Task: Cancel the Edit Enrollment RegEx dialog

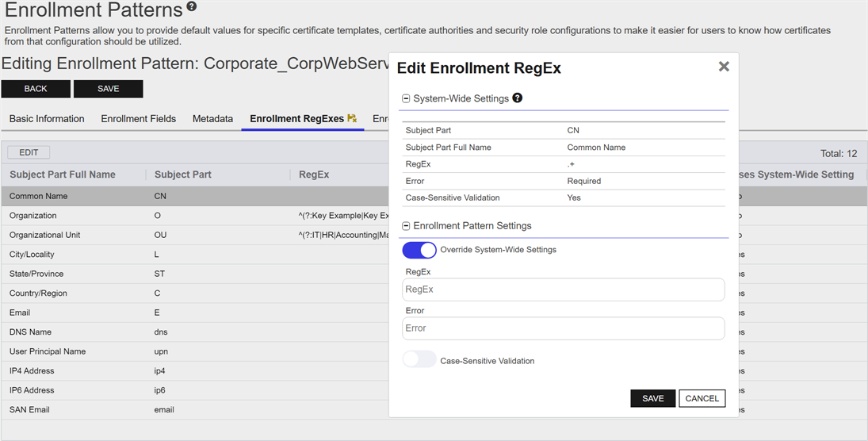Action: pyautogui.click(x=702, y=398)
